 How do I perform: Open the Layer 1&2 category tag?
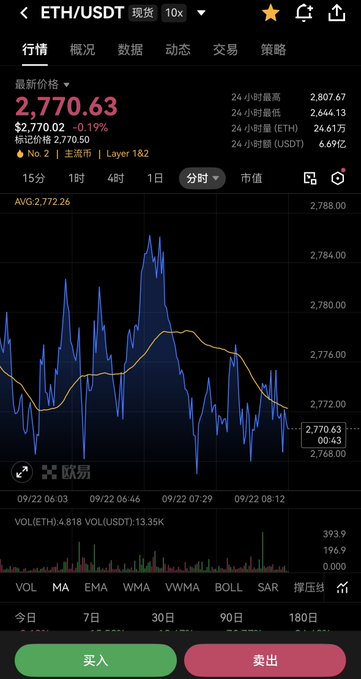(x=128, y=154)
